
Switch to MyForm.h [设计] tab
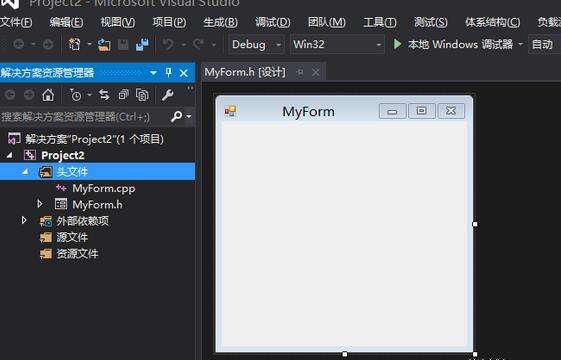(245, 73)
